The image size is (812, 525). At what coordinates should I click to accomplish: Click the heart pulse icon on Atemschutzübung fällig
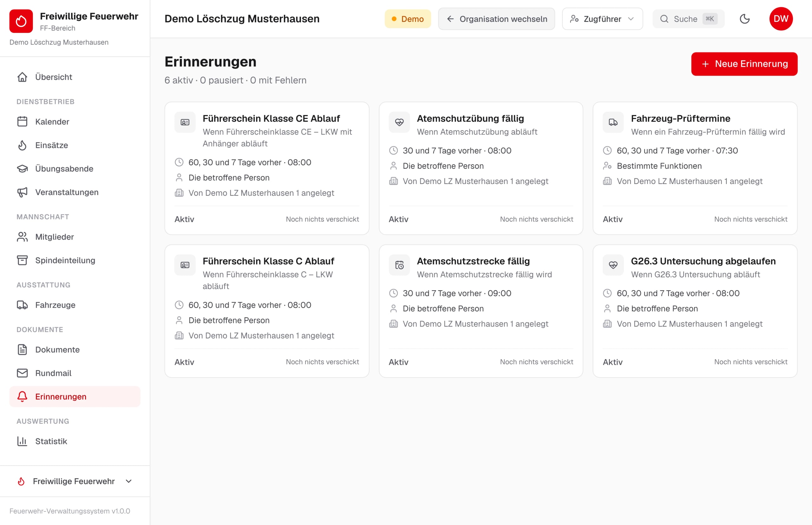pyautogui.click(x=399, y=122)
